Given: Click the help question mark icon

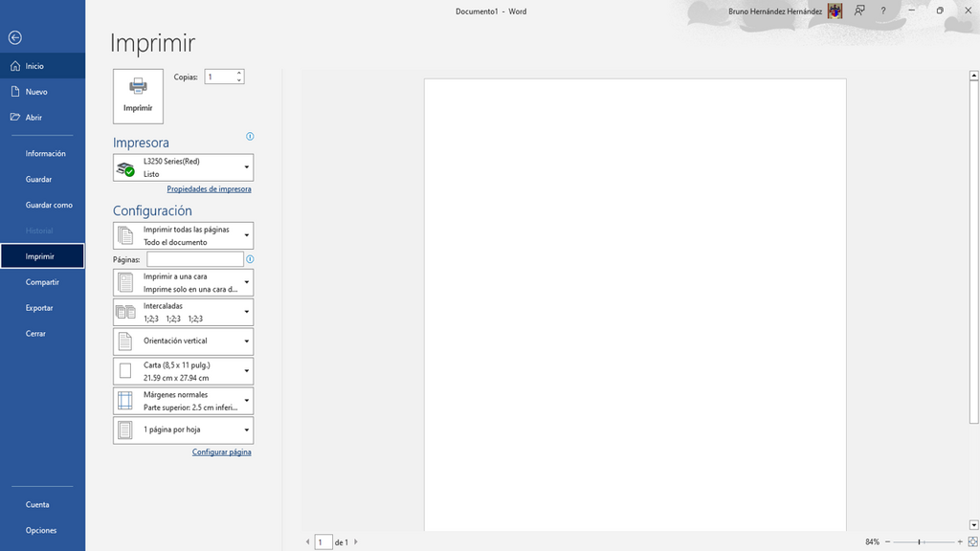Looking at the screenshot, I should [x=883, y=11].
